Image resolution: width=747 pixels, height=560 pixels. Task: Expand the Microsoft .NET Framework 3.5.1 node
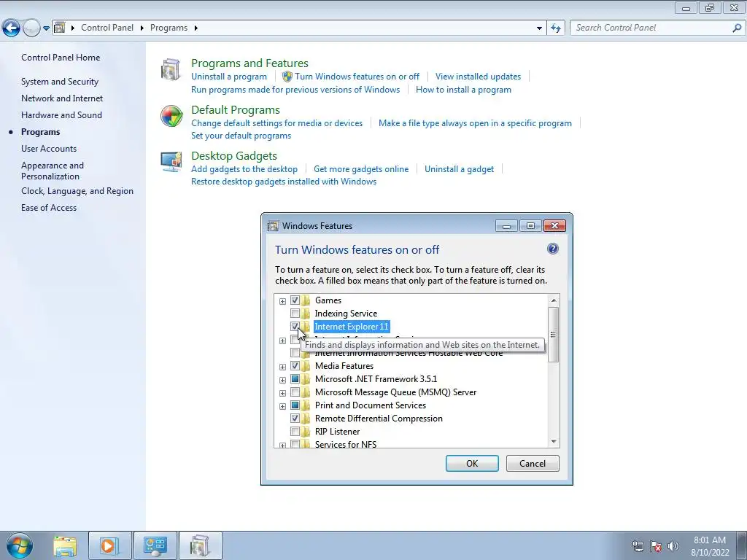pyautogui.click(x=282, y=380)
